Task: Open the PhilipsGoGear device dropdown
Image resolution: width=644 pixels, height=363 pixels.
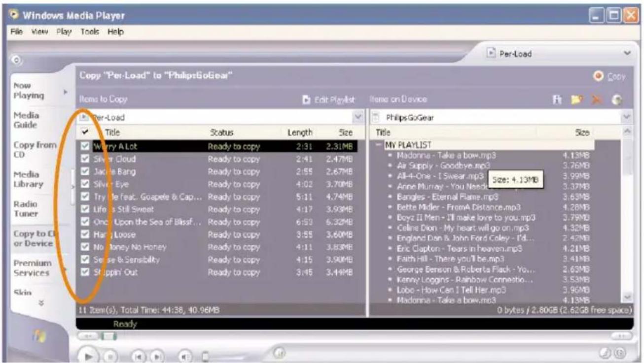Action: click(627, 118)
